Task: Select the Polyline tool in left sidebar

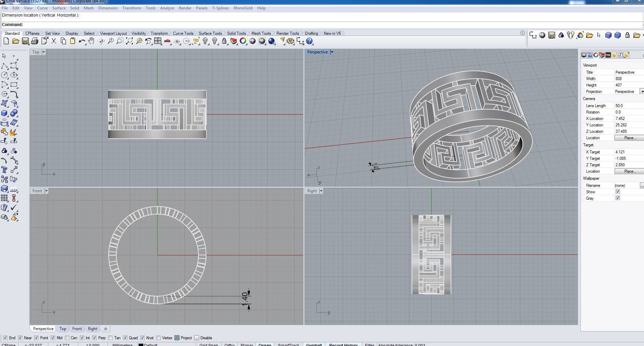Action: point(5,66)
